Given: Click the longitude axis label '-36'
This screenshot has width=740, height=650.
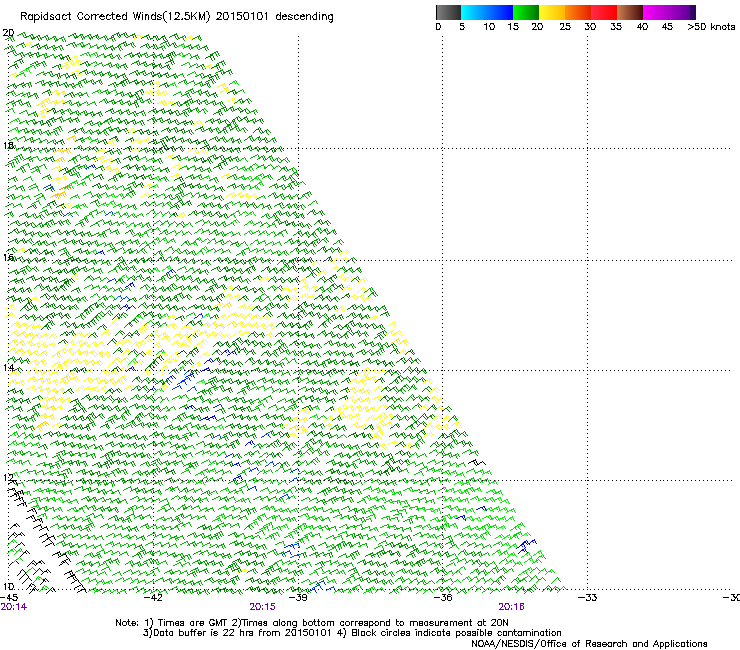Looking at the screenshot, I should click(x=443, y=598).
